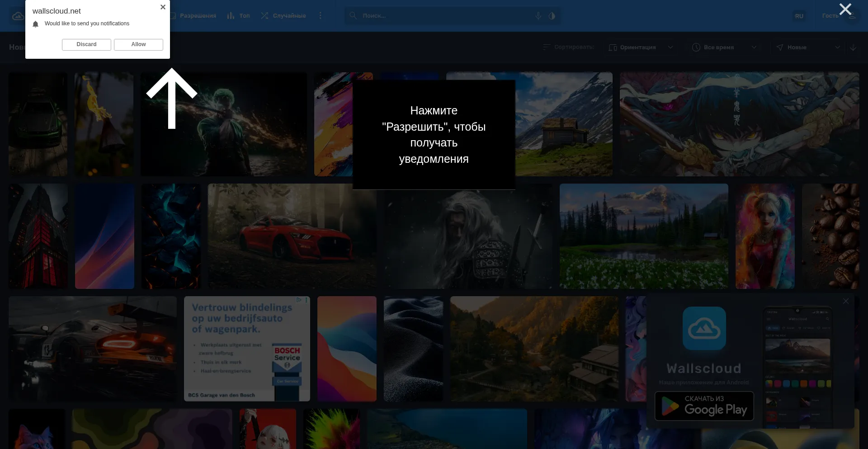Open the red Mustang forest wallpaper
The image size is (868, 449).
tap(292, 236)
